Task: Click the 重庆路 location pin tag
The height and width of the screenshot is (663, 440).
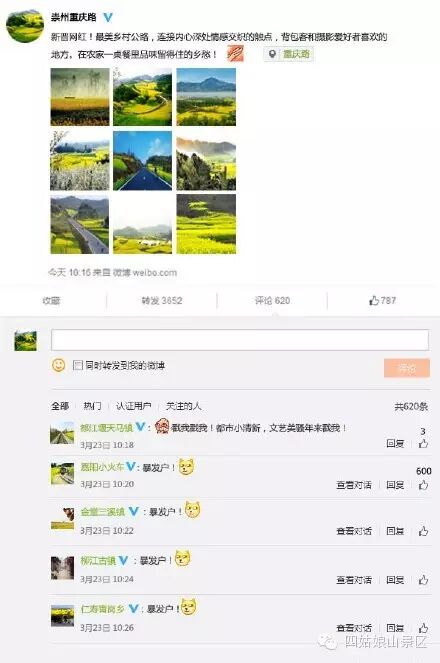Action: click(289, 54)
